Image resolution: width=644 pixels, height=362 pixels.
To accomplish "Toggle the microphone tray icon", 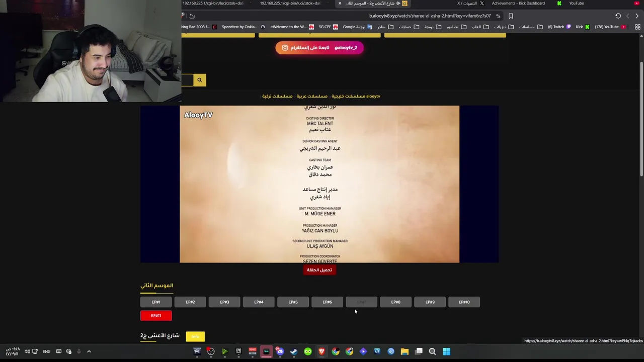I will (79, 351).
